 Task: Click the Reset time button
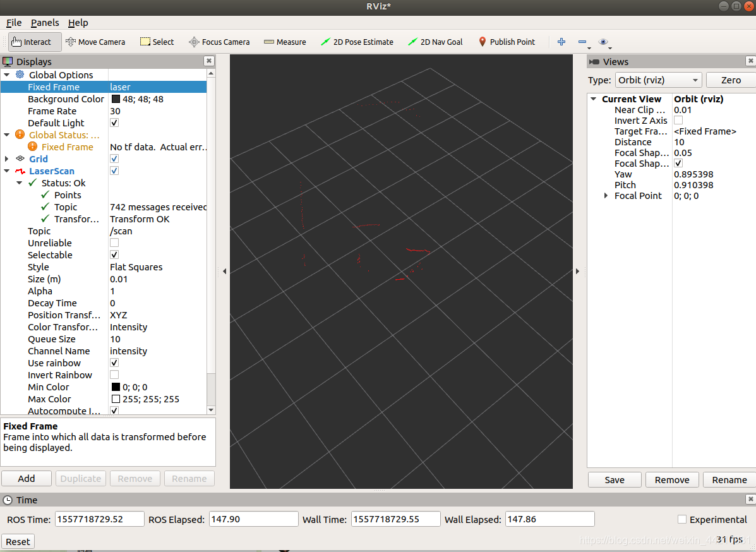pyautogui.click(x=18, y=541)
